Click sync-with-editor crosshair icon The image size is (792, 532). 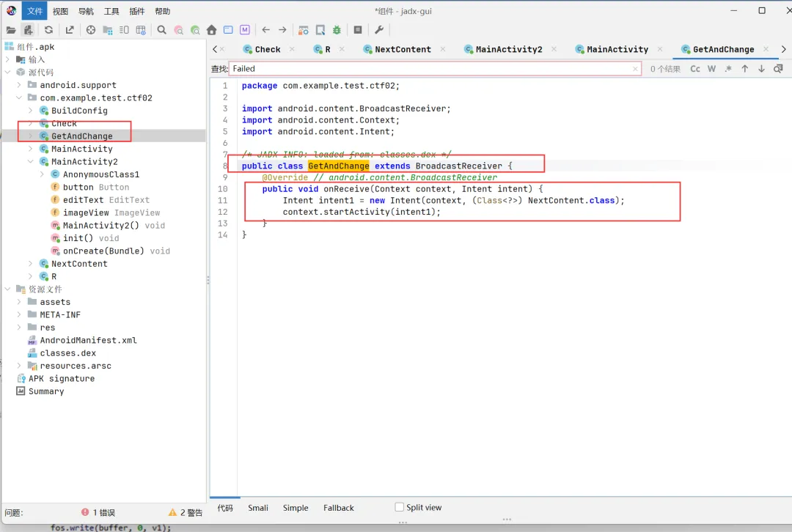[x=91, y=30]
